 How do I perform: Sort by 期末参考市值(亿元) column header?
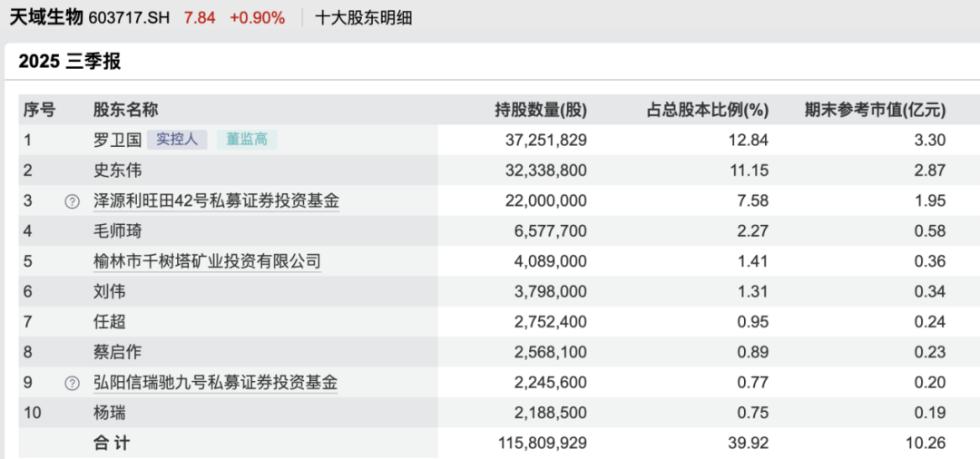click(875, 111)
